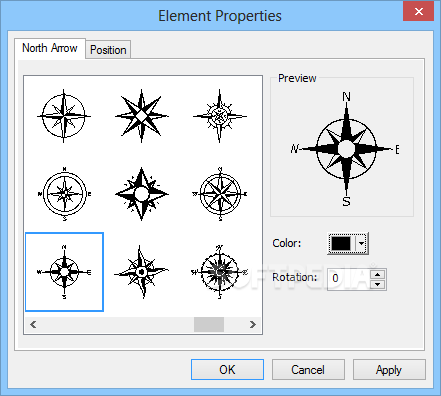
Task: Click the scroll right arrow under arrow gallery
Action: (x=253, y=324)
